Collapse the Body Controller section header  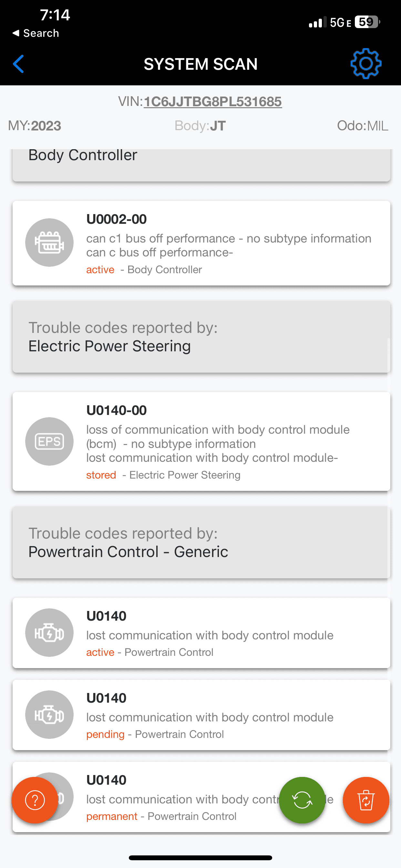click(x=201, y=165)
